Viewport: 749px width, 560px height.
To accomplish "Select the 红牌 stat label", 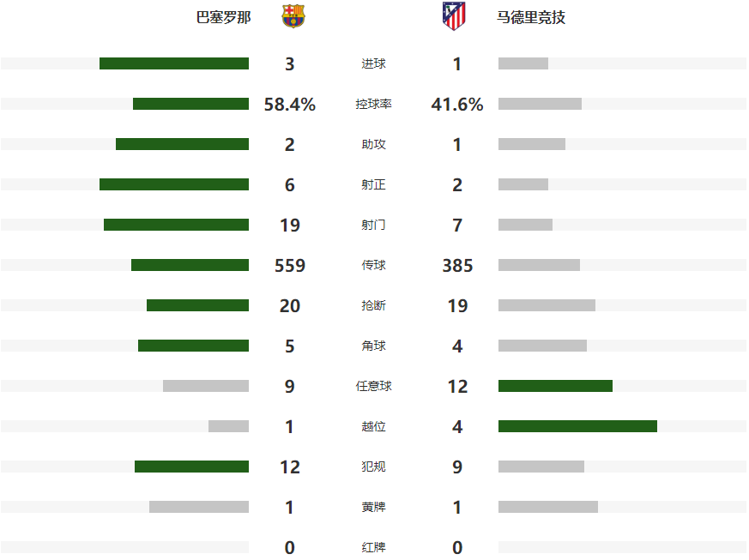I will point(373,547).
